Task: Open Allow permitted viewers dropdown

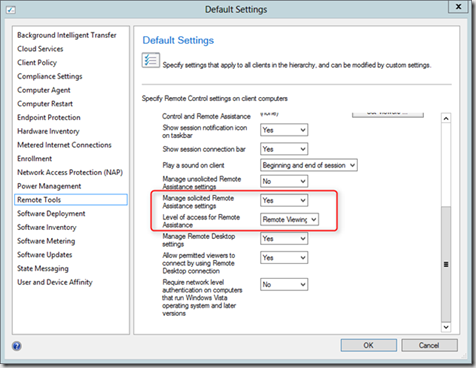Action: pyautogui.click(x=284, y=258)
